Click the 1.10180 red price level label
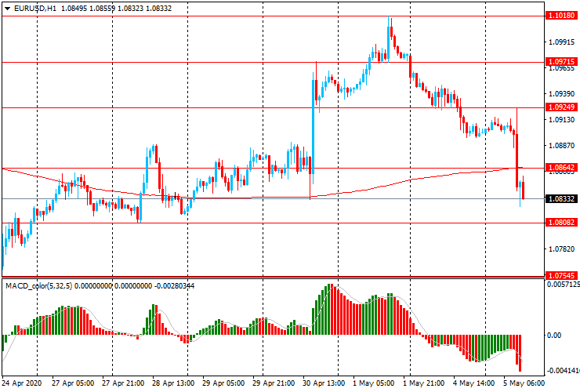 point(561,16)
